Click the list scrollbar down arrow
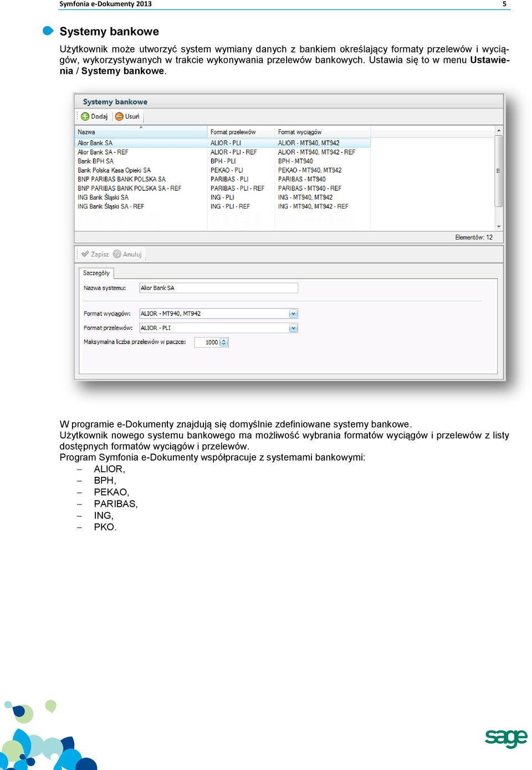 499,226
